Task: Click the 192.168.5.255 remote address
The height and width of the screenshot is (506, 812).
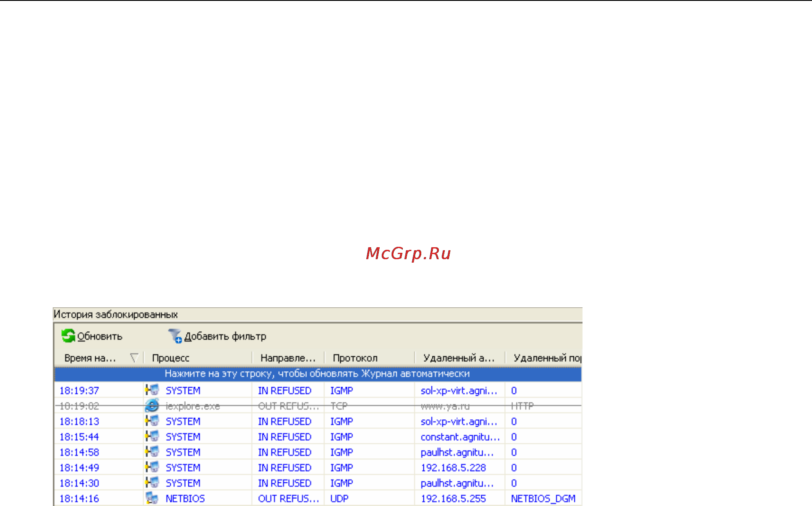Action: 453,499
